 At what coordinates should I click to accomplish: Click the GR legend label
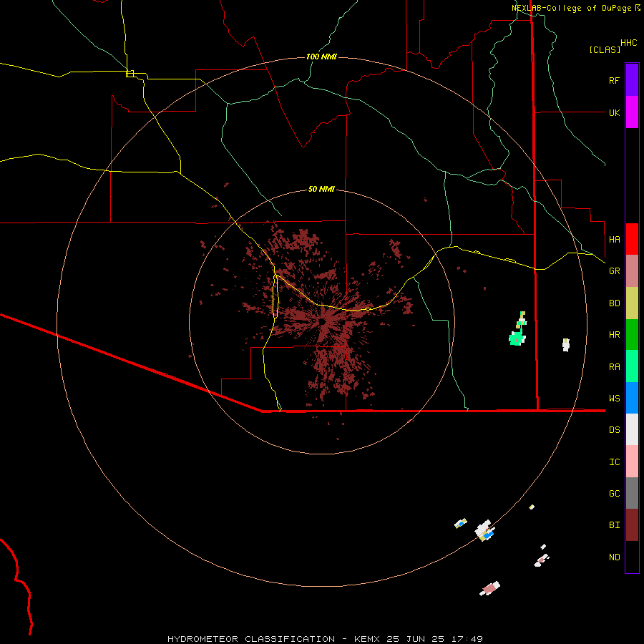pyautogui.click(x=614, y=271)
